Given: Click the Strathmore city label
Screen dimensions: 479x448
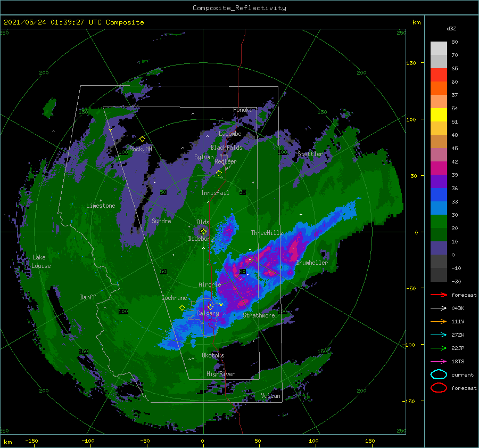Looking at the screenshot, I should tap(259, 315).
